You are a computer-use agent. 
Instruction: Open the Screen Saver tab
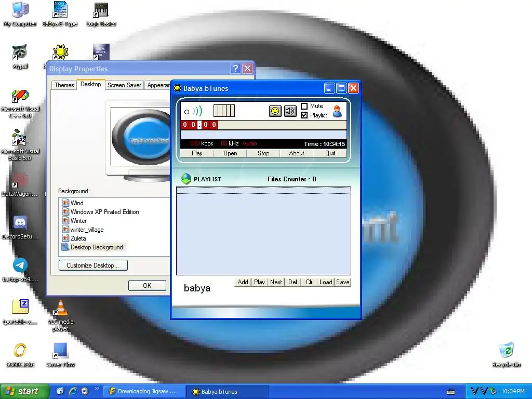click(x=124, y=85)
